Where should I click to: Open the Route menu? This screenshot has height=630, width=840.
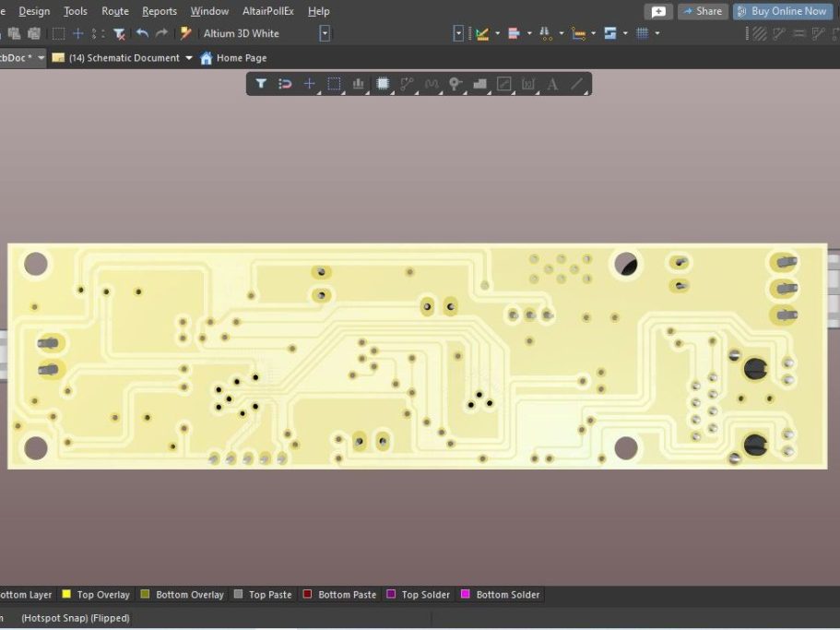[115, 11]
